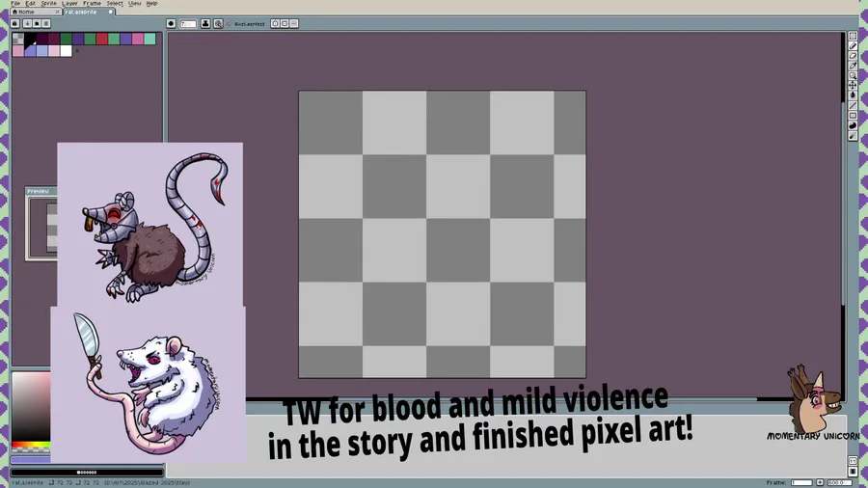Viewport: 868px width, 488px height.
Task: Toggle the timeline button at bottom right
Action: [853, 472]
